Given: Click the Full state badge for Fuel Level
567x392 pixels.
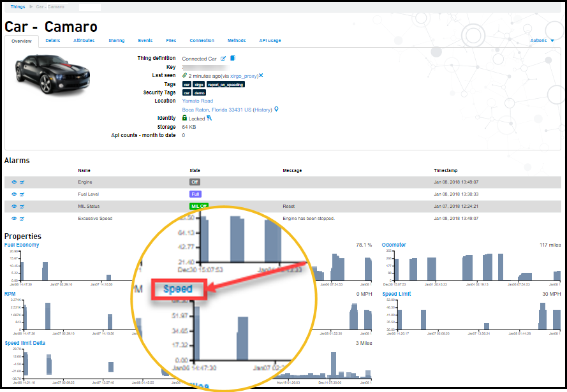Looking at the screenshot, I should 195,194.
